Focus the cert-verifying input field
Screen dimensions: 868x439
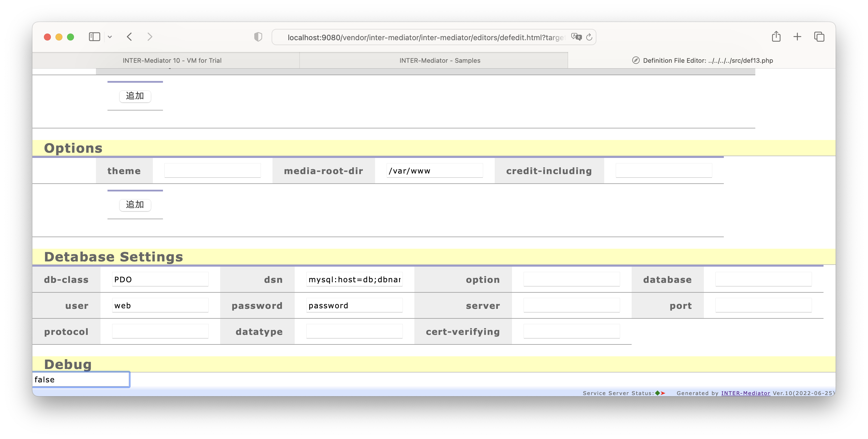(572, 331)
